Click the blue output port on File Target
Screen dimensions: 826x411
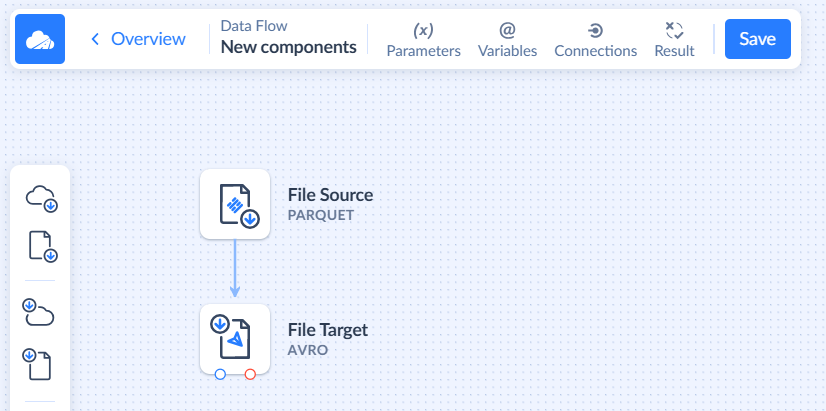click(220, 374)
